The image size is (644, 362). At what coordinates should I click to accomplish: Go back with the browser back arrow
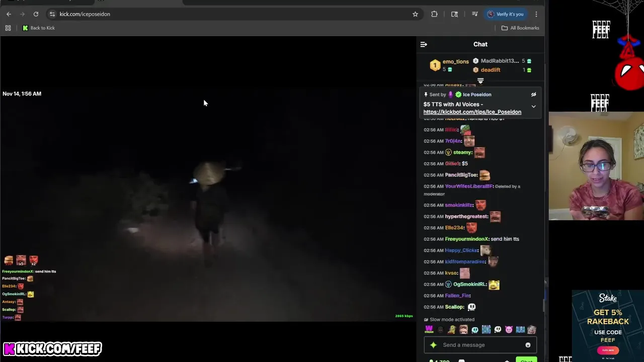pyautogui.click(x=9, y=14)
